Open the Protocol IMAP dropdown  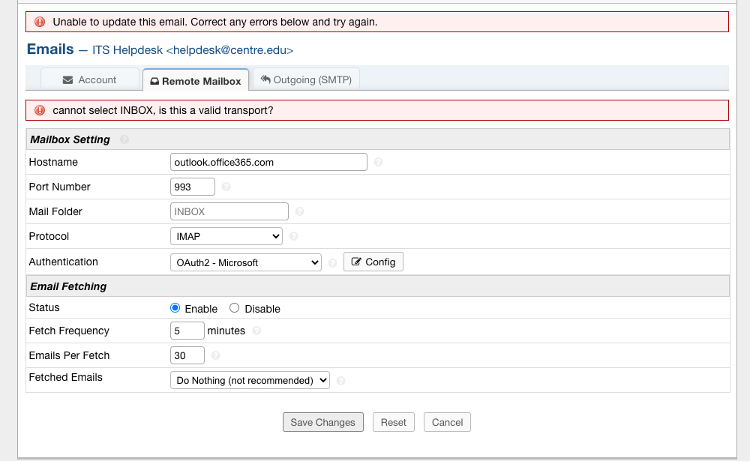tap(227, 236)
